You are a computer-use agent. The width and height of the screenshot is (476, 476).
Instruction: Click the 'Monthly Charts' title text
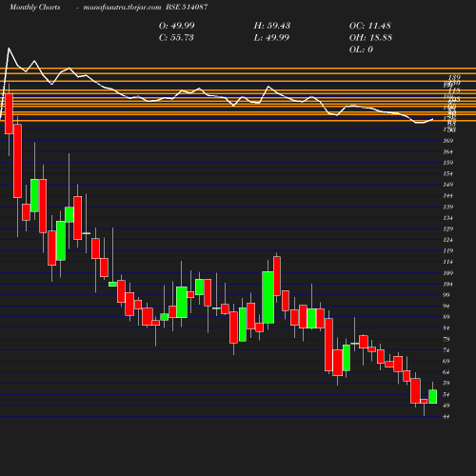coord(34,8)
